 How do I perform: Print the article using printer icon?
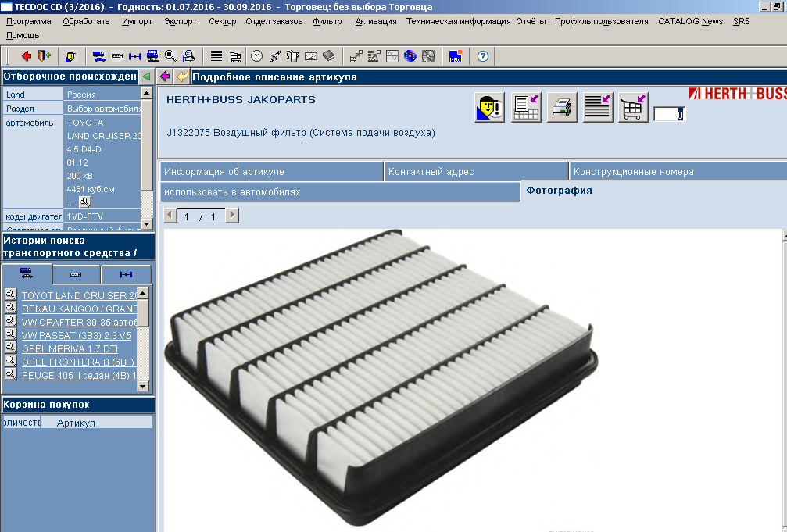(562, 107)
